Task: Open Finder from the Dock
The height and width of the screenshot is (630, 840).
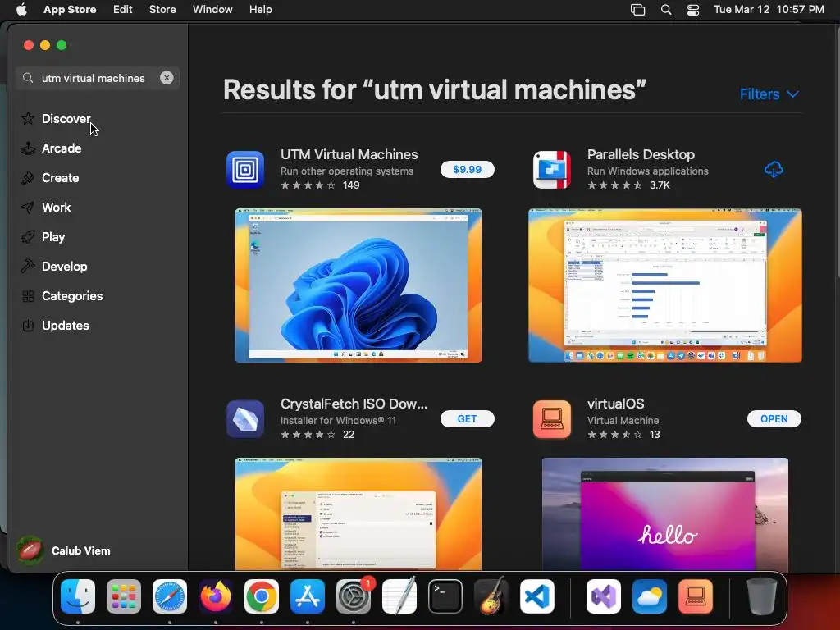Action: coord(78,596)
